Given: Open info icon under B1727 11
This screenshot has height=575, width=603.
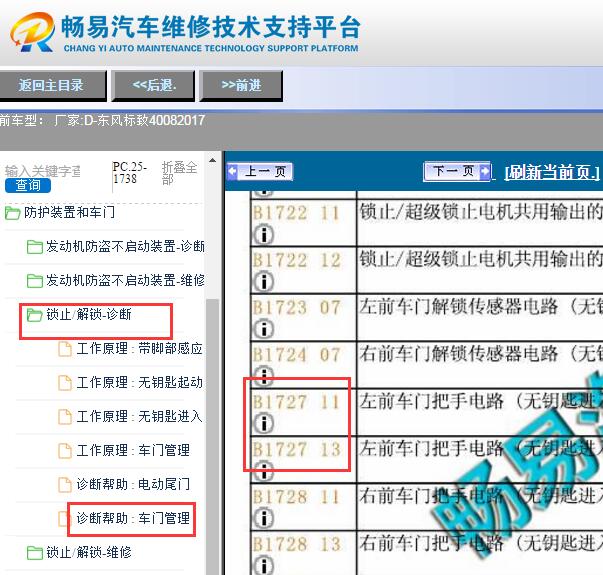Looking at the screenshot, I should click(263, 423).
